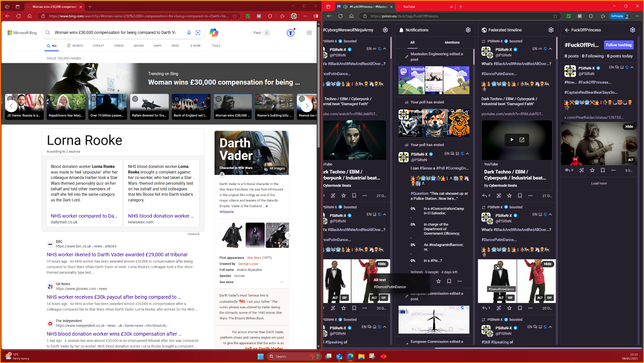Click the Follow hashtag button
This screenshot has width=644, height=363.
click(x=618, y=45)
